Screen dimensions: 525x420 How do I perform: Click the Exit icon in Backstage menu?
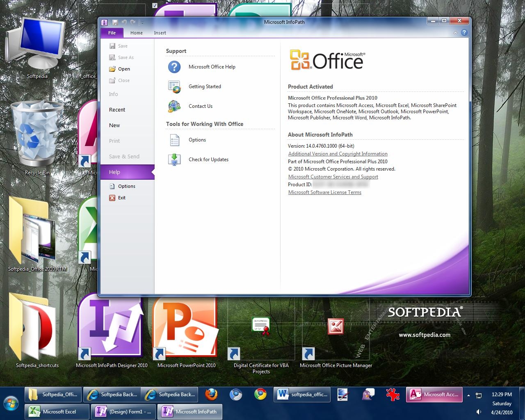[x=112, y=198]
